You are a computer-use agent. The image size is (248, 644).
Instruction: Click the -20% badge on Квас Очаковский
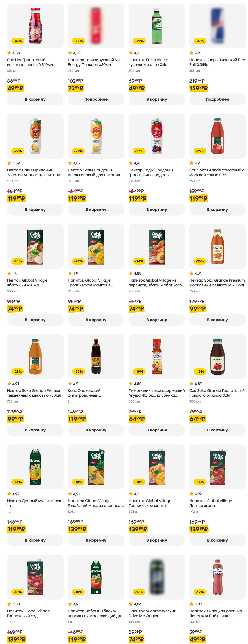[x=78, y=371]
